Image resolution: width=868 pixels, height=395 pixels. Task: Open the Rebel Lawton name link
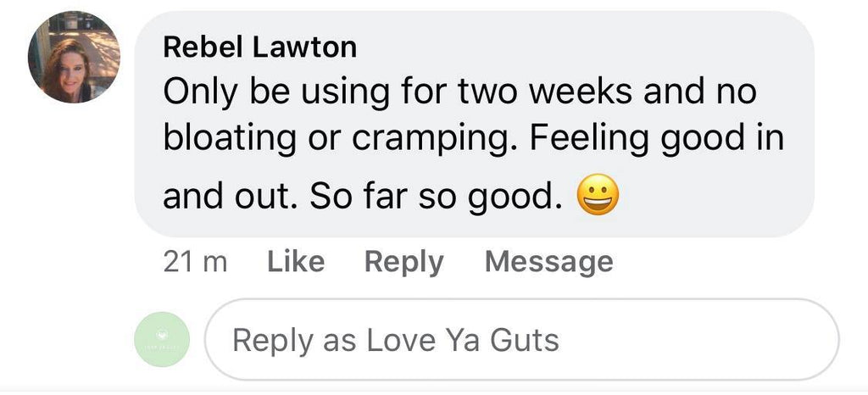(x=259, y=47)
